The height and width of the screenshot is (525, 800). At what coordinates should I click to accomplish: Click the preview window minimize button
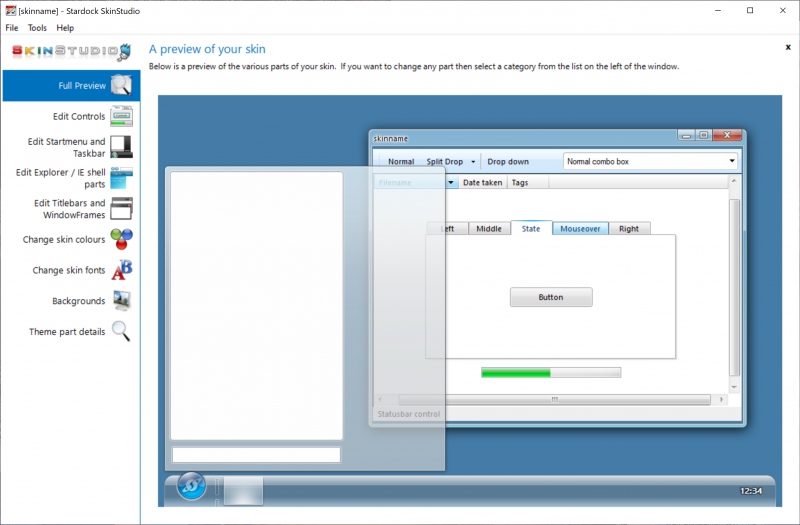pyautogui.click(x=686, y=135)
